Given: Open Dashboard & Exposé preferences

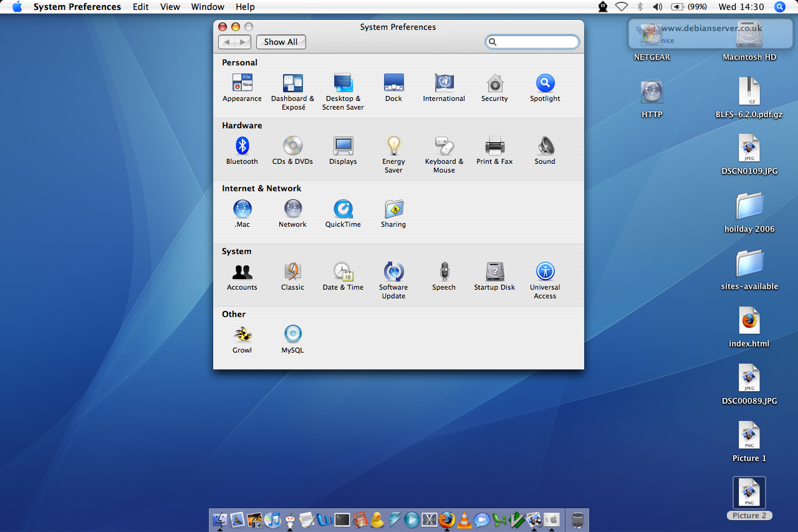Looking at the screenshot, I should pyautogui.click(x=292, y=83).
